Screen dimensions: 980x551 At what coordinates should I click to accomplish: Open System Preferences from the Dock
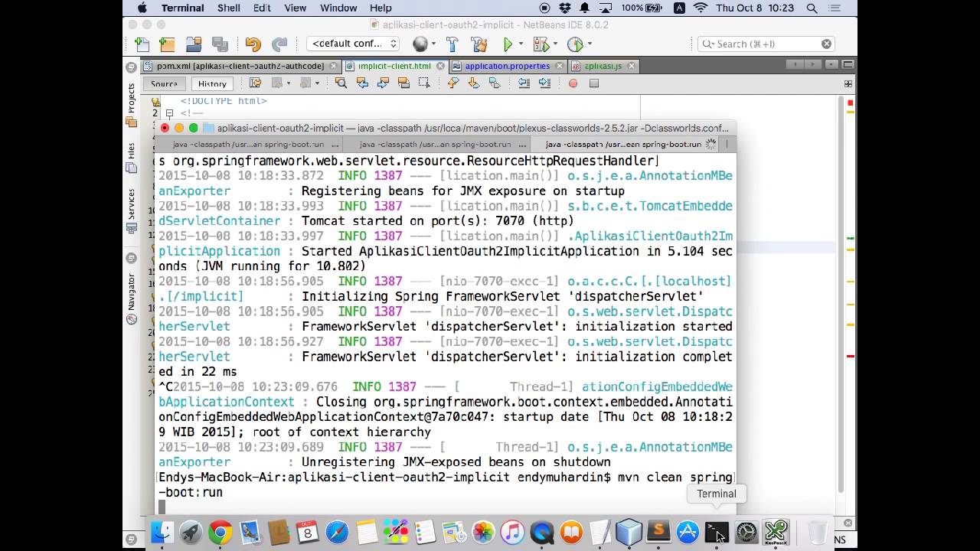click(746, 532)
